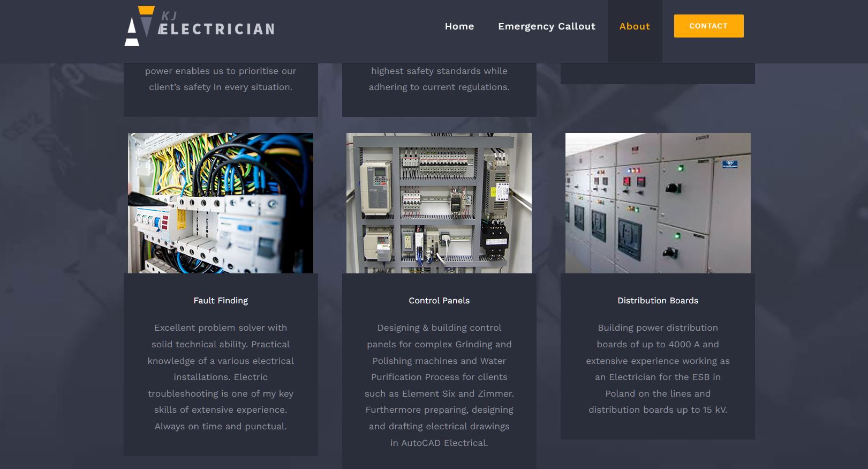Open the Control Panels cabinet photo
Screen dimensions: 868x469
coord(439,203)
